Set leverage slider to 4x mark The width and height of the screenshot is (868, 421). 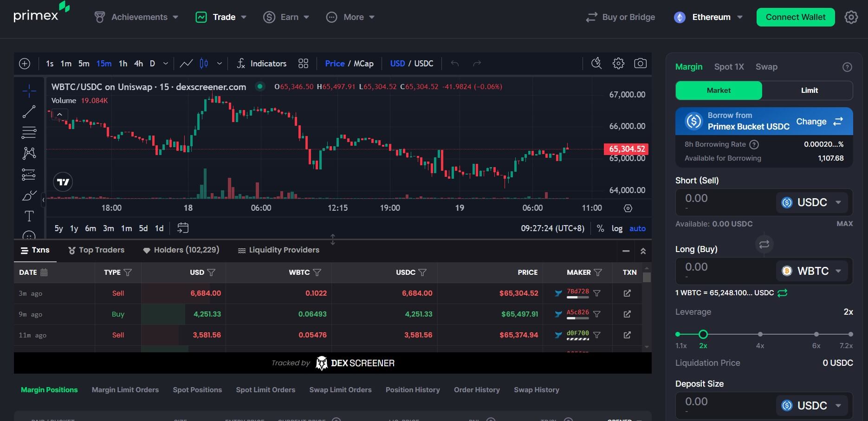pyautogui.click(x=760, y=334)
